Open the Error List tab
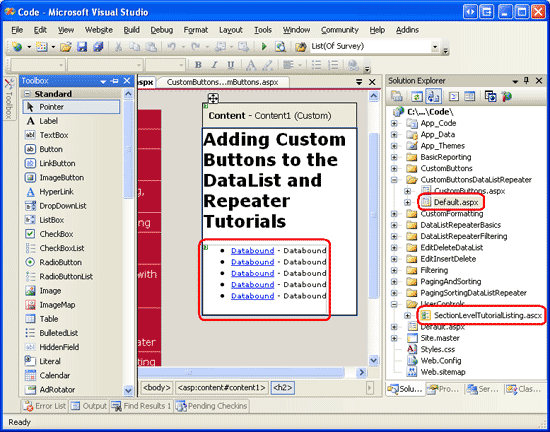The image size is (550, 432). click(x=44, y=406)
